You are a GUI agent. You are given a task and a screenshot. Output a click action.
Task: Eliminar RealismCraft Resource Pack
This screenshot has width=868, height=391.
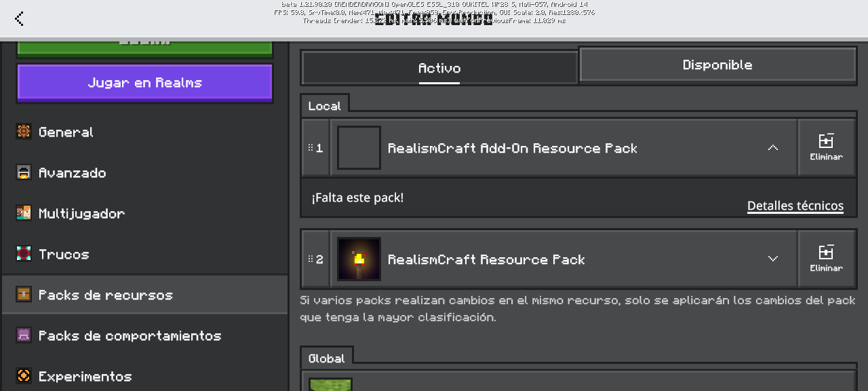click(x=826, y=259)
